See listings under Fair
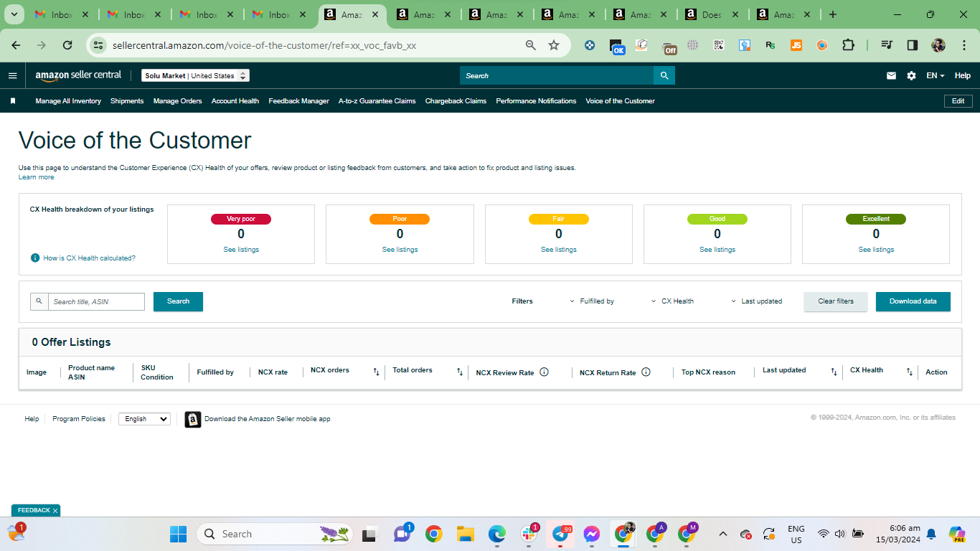 [x=558, y=250]
